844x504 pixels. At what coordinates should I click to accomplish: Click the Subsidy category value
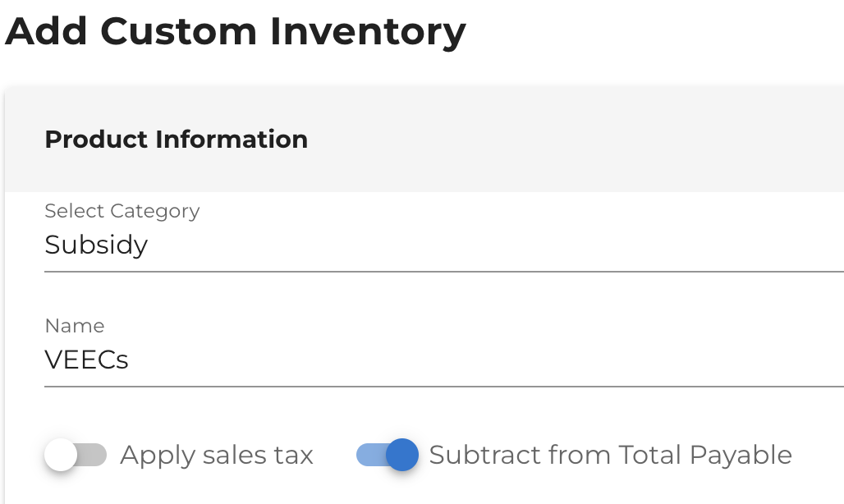pos(96,245)
